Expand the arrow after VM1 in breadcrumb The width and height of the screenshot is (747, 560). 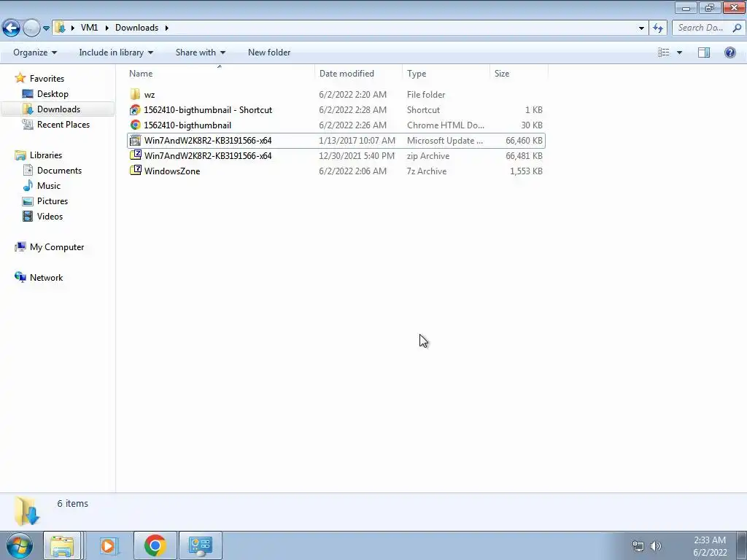[107, 28]
